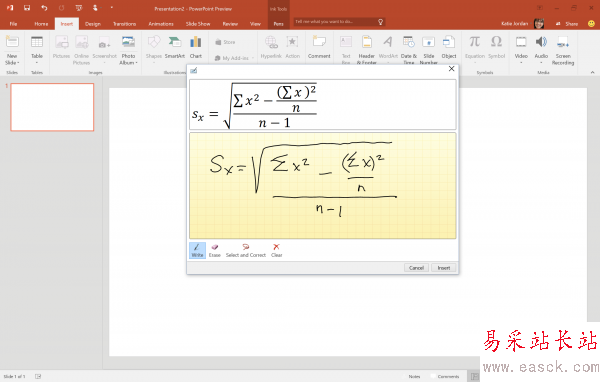Click the Undo arrow in quick access toolbar

44,8
